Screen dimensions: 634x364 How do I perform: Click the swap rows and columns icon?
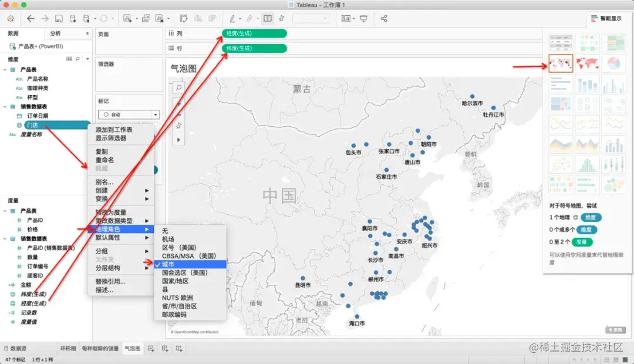click(184, 19)
